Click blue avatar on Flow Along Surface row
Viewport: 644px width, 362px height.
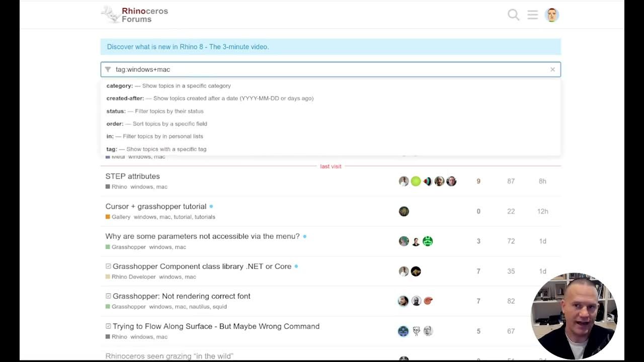[403, 331]
